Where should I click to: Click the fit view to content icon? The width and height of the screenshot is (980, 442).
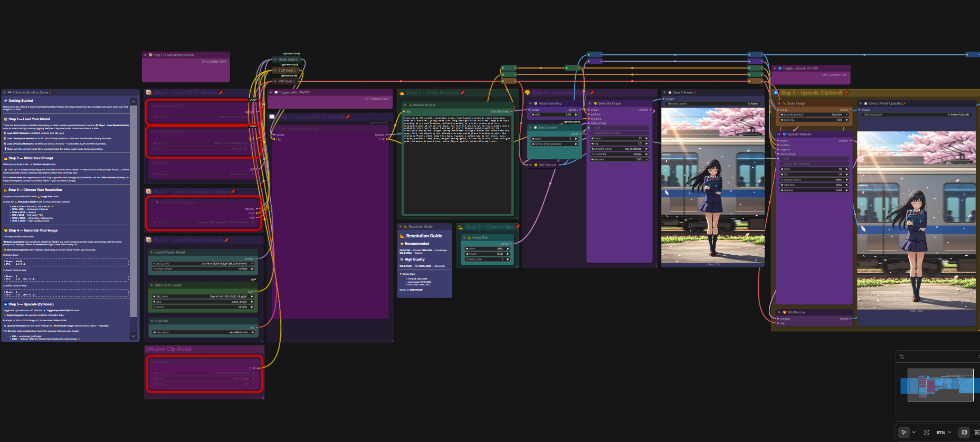click(926, 432)
